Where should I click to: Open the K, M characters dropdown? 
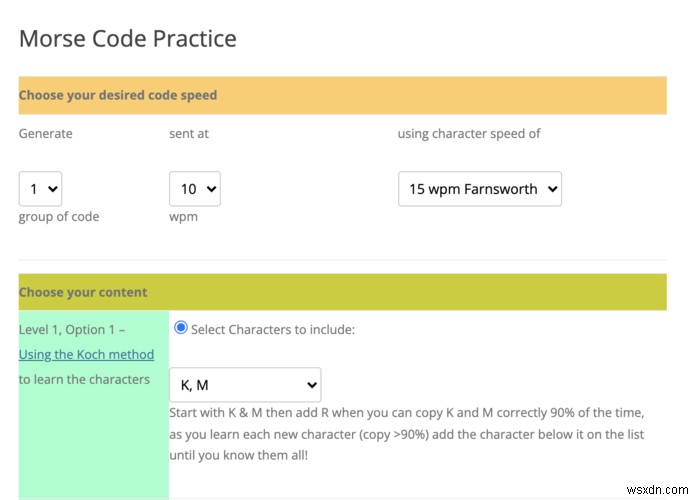245,385
